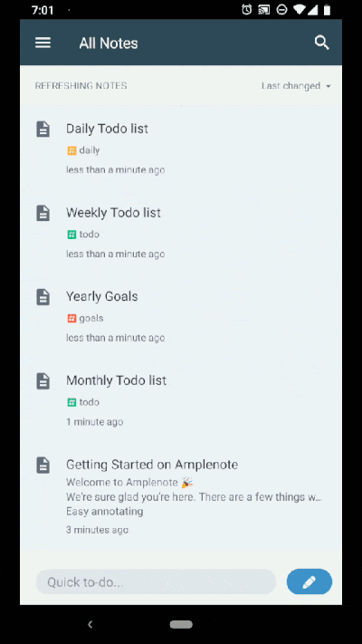Click the document icon beside Weekly Todo list
Screen dimensions: 362x644
pyautogui.click(x=43, y=213)
